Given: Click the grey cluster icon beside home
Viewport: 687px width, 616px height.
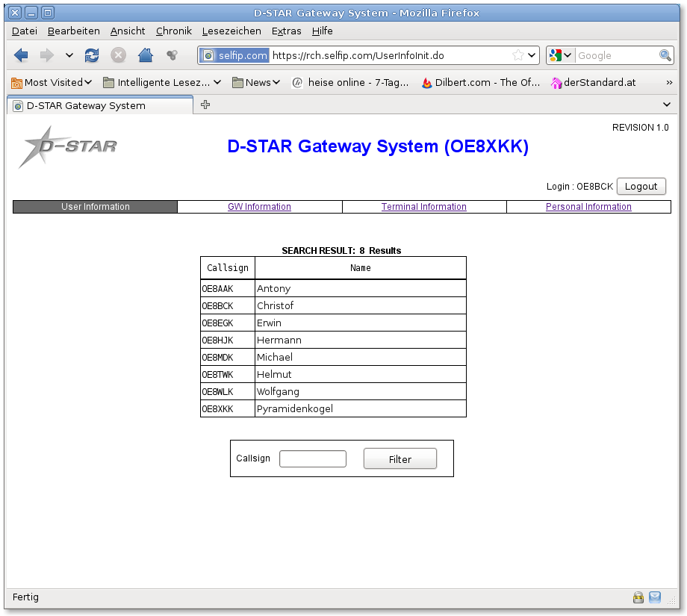Looking at the screenshot, I should (x=172, y=55).
